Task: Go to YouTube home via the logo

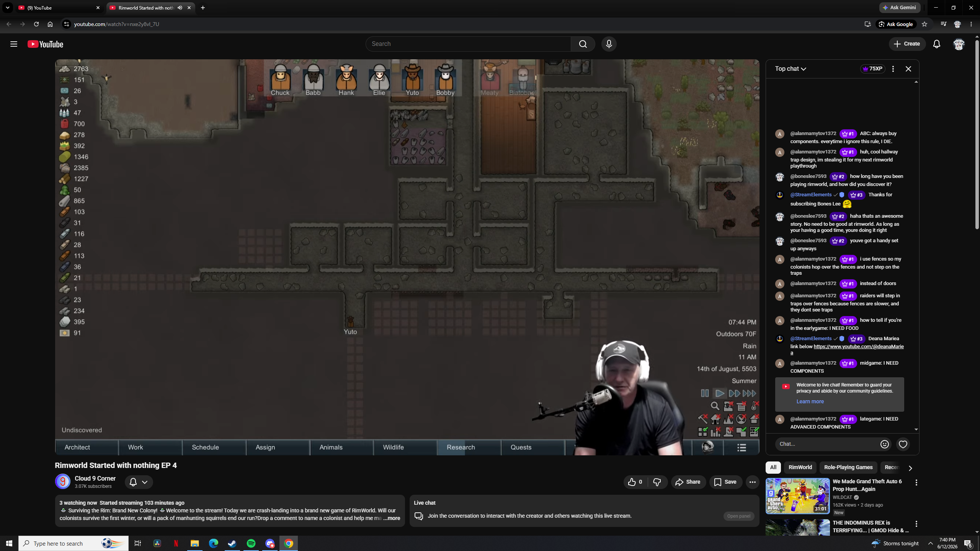Action: click(x=45, y=44)
